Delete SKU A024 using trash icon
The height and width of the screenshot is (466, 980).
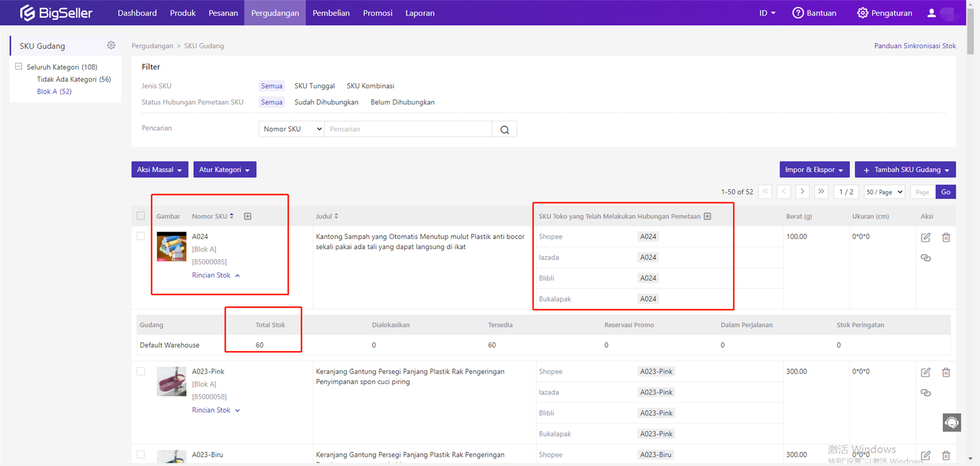[x=946, y=237]
